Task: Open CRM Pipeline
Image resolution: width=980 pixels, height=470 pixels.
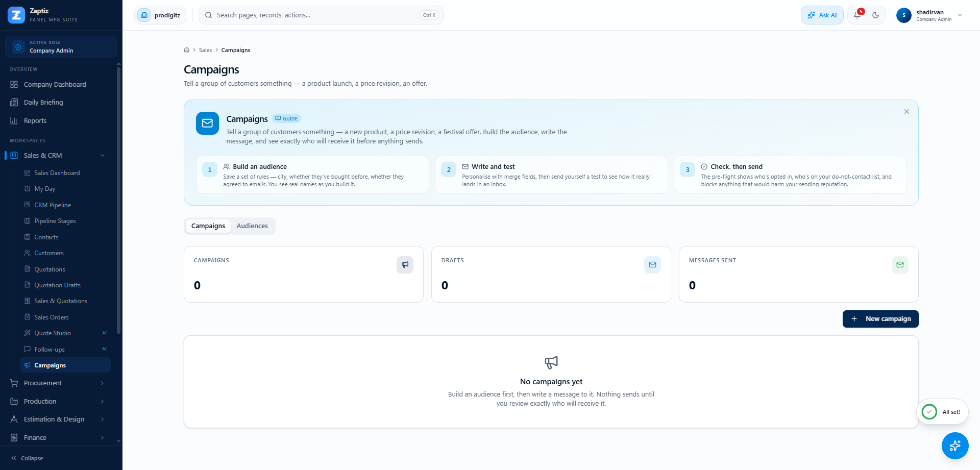Action: [65, 205]
